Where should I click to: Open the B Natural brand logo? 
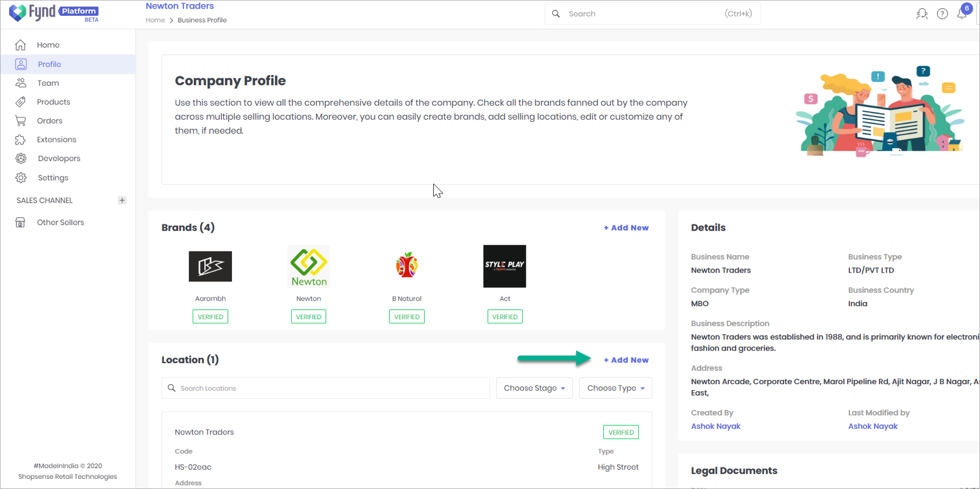407,265
